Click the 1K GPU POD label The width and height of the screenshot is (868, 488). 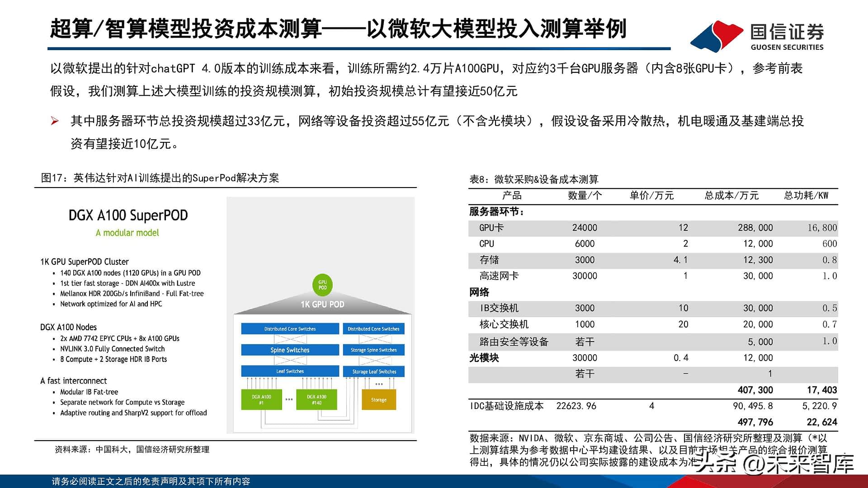click(322, 305)
